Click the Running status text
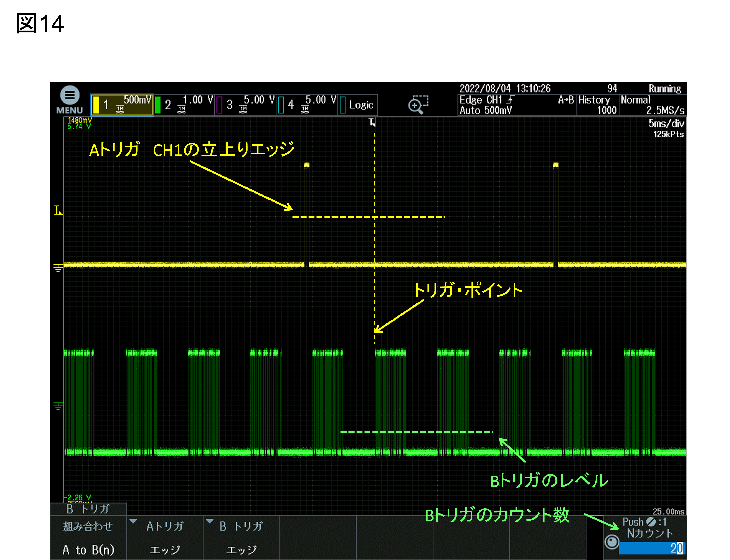Screen dimensions: 730x560 click(665, 89)
